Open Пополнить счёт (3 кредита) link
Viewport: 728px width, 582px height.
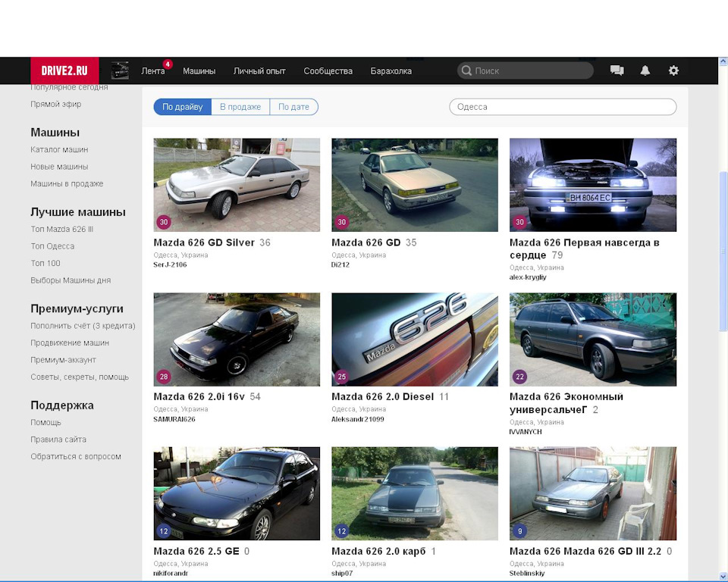tap(83, 326)
